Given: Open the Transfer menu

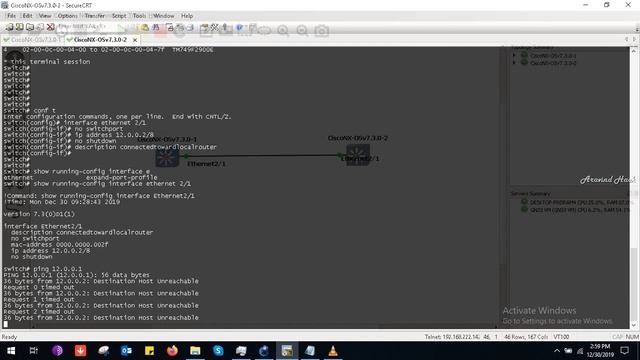Looking at the screenshot, I should [x=95, y=16].
